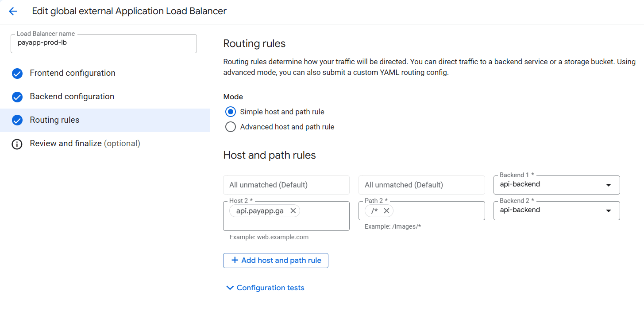Select Simple host and path rule

(230, 112)
